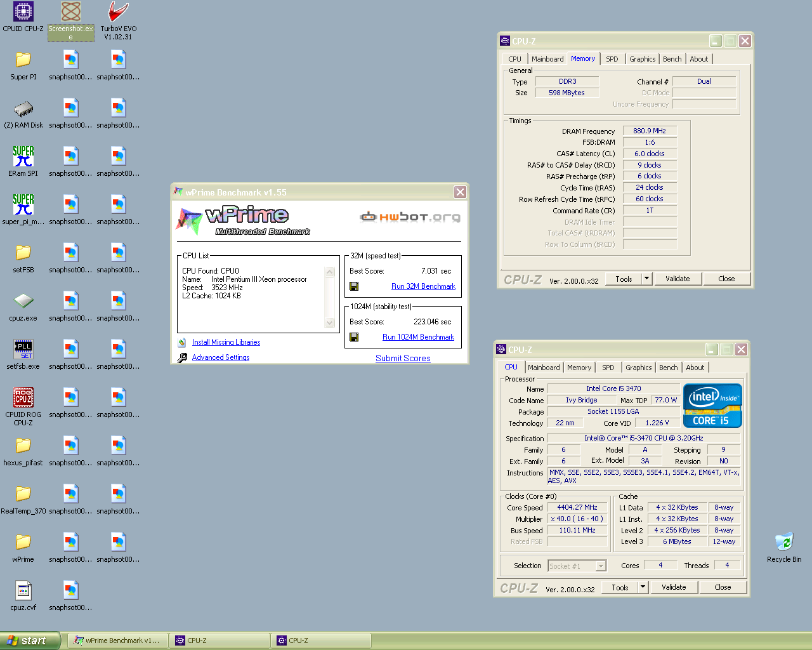This screenshot has width=812, height=650.
Task: Open the setfsb.exe PLL icon
Action: [23, 355]
